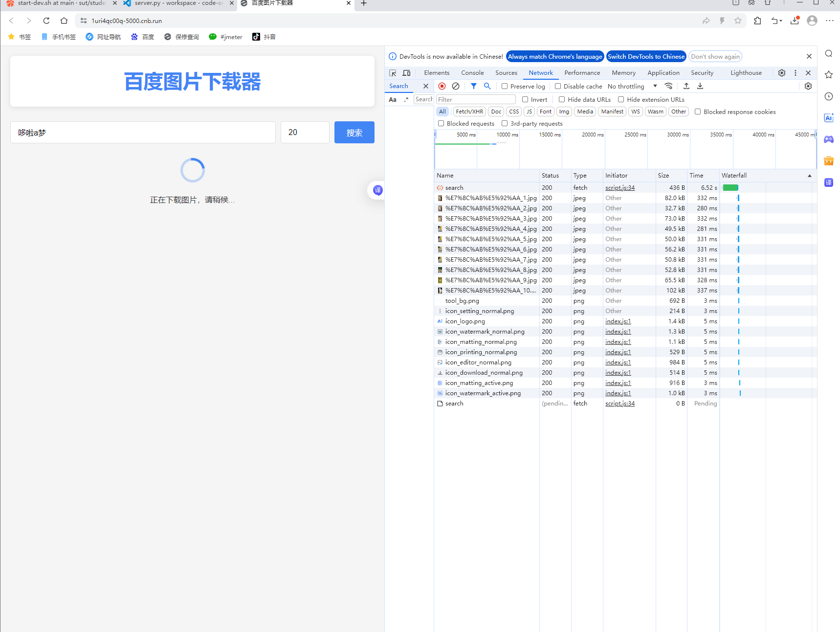Check Blocked requests
840x632 pixels.
pyautogui.click(x=441, y=123)
